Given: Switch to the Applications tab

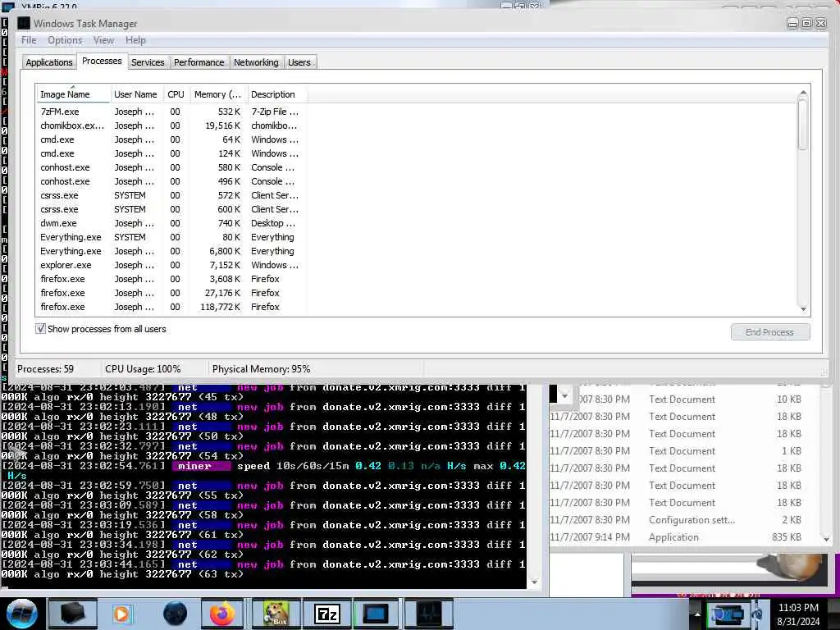Looking at the screenshot, I should pyautogui.click(x=48, y=62).
